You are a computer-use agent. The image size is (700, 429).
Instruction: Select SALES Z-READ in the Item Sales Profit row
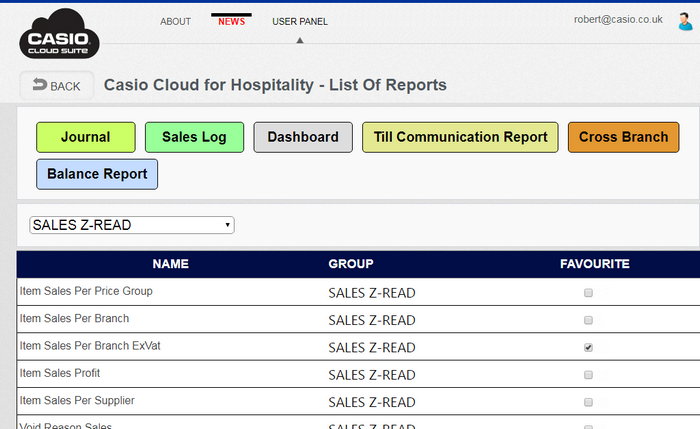(x=372, y=375)
